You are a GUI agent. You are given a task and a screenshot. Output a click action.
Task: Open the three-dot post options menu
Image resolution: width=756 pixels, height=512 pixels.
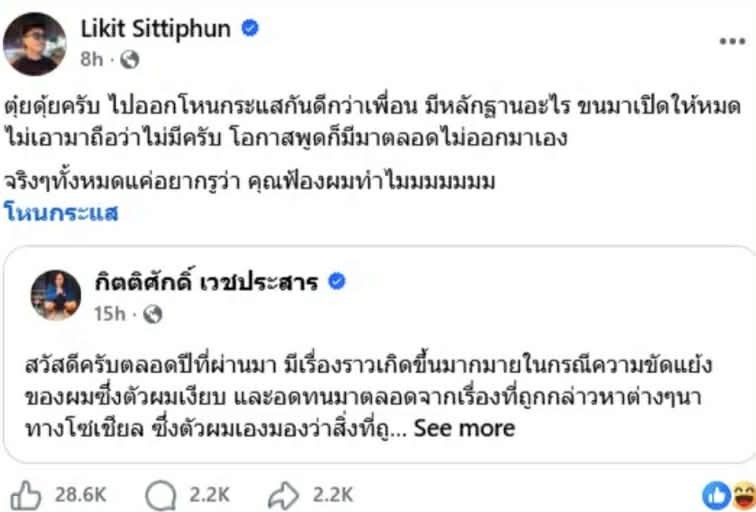pyautogui.click(x=732, y=41)
